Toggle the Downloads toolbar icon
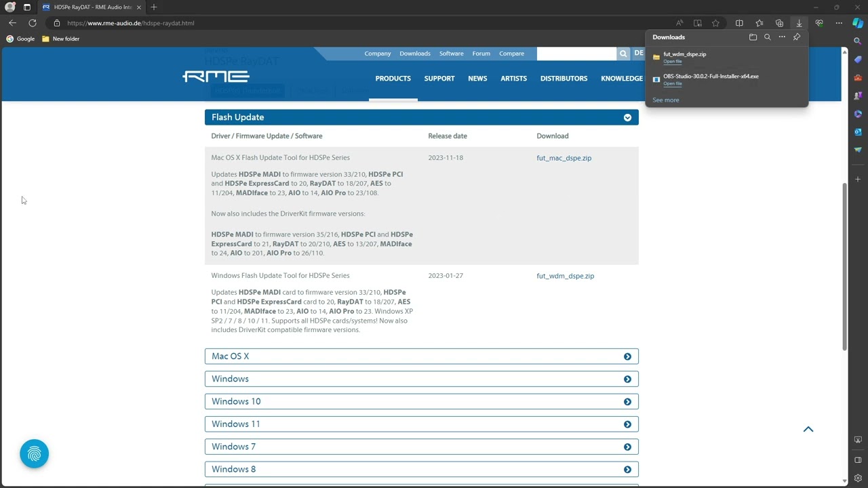The image size is (868, 488). coord(799,23)
